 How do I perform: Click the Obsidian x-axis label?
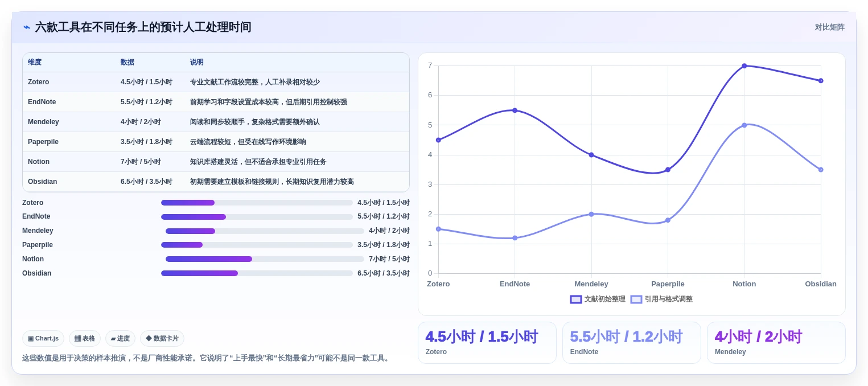click(821, 284)
